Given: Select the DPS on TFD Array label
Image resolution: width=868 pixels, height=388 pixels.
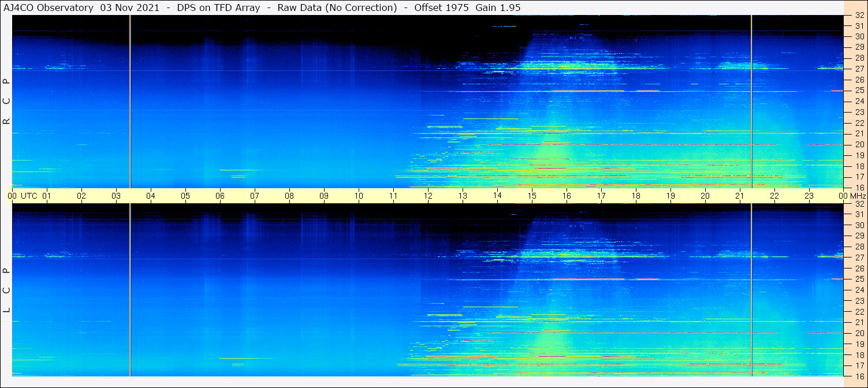Looking at the screenshot, I should tap(218, 8).
